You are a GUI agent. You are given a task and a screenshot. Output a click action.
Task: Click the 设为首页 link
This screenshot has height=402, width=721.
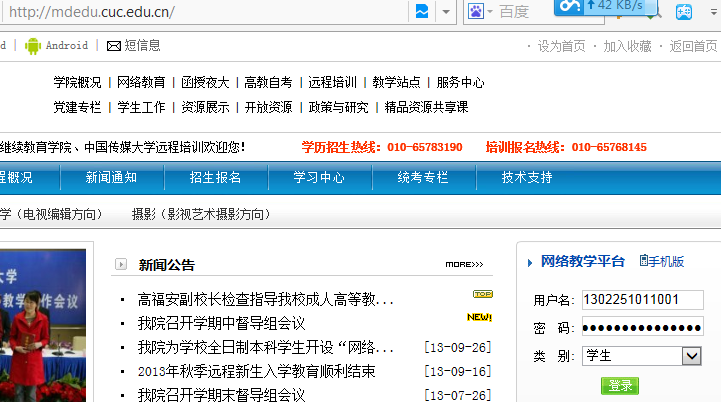tap(561, 46)
